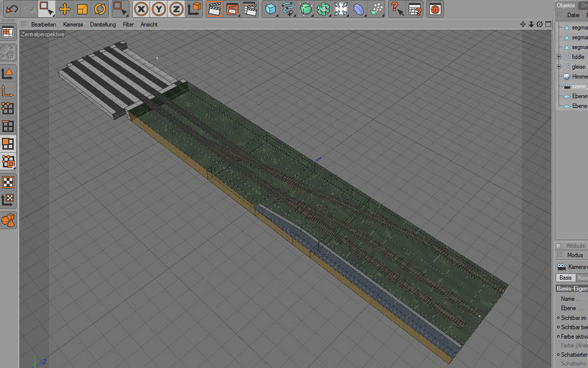
Task: Select the spline drawing tool
Action: 288,9
